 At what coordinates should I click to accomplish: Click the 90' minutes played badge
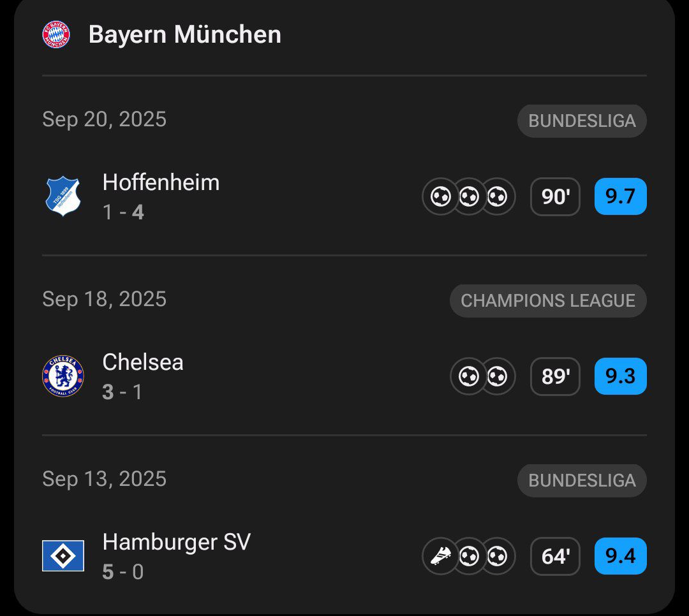tap(555, 196)
